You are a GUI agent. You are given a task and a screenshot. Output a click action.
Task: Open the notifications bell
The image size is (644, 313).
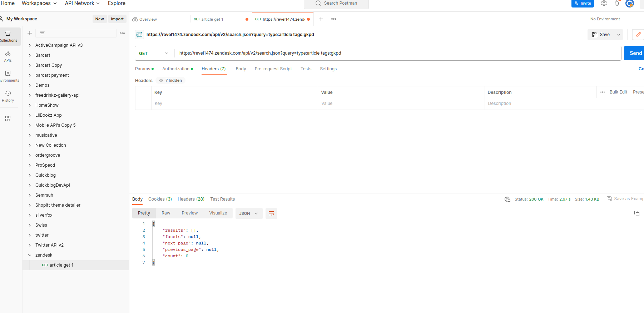[617, 3]
